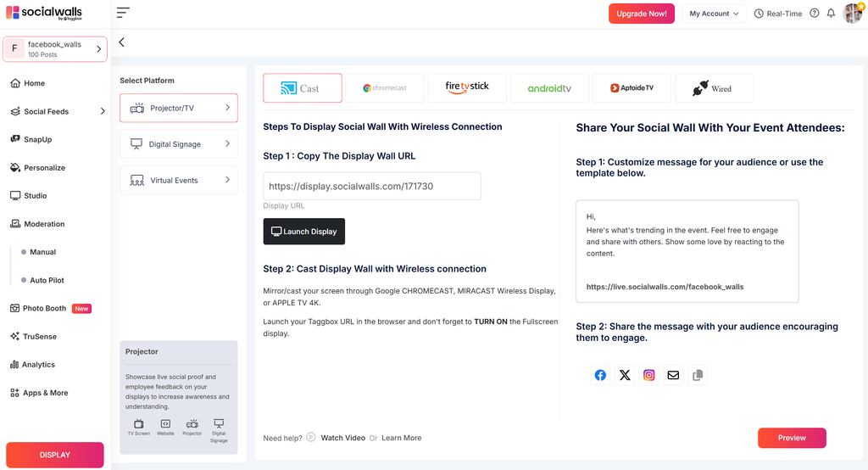
Task: Go back using the left arrow icon
Action: tap(122, 42)
